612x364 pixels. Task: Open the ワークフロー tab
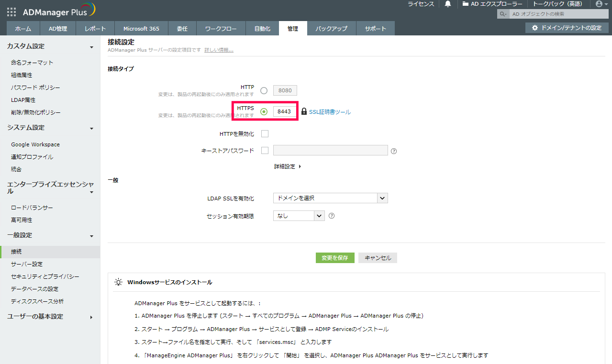(221, 28)
